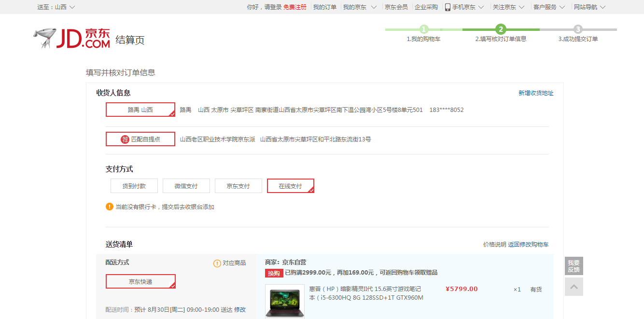Click 修改 next to delivery time
Viewport: 644px width, 319px height.
coord(240,309)
